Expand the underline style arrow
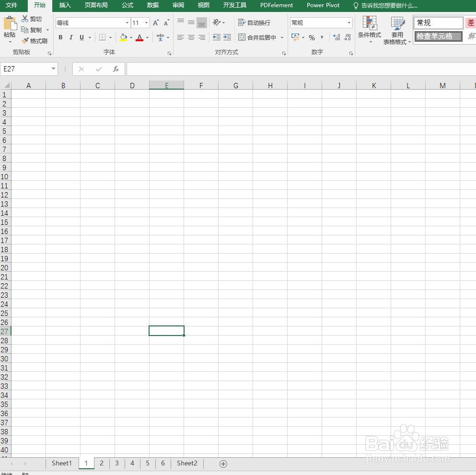 (90, 37)
